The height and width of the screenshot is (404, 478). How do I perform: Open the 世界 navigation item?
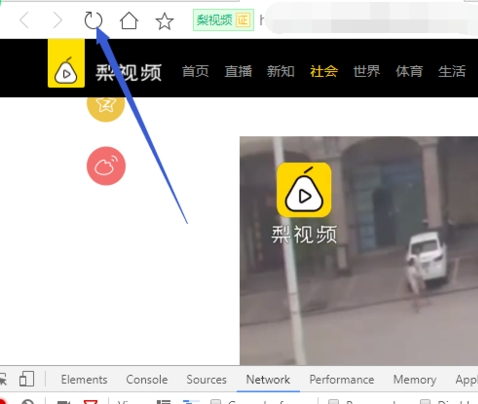click(366, 71)
